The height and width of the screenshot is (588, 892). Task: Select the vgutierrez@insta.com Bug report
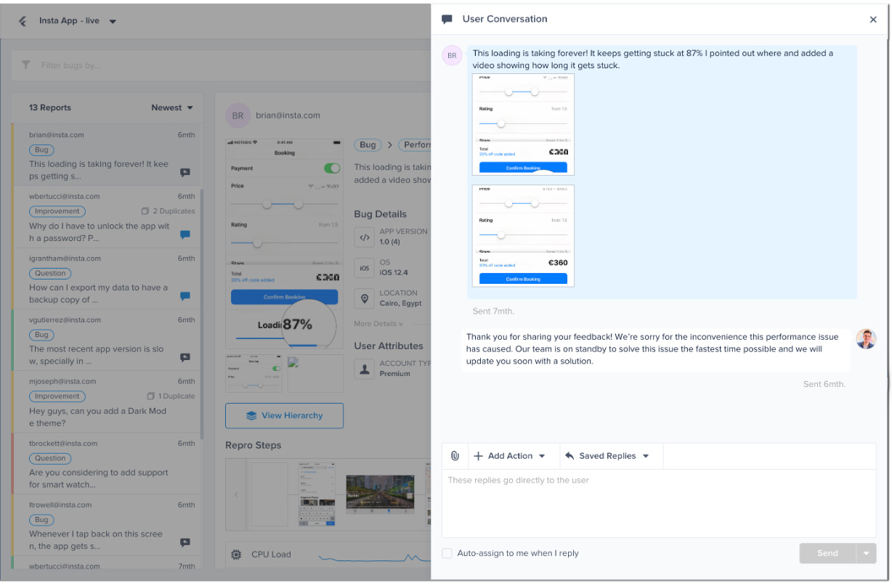point(108,340)
